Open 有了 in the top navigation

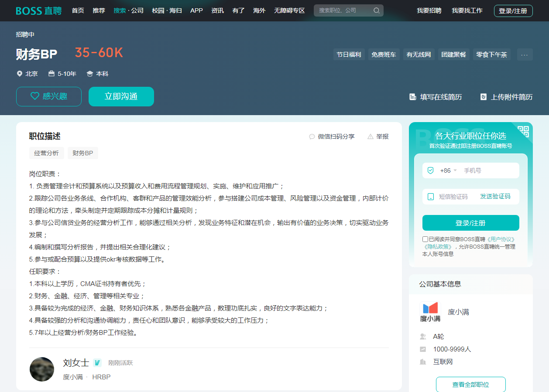(x=238, y=10)
